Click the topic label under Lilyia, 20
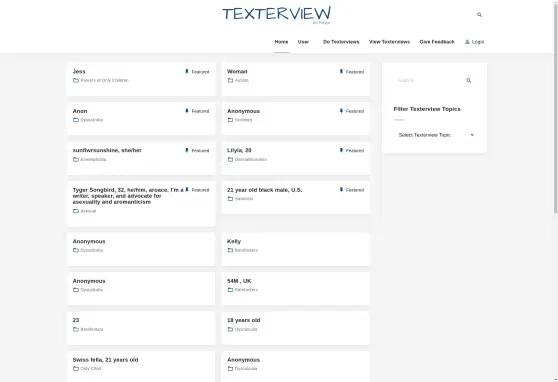 click(251, 159)
